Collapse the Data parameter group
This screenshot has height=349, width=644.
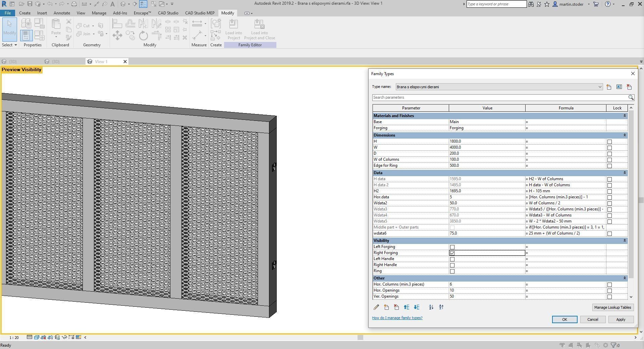pyautogui.click(x=624, y=173)
